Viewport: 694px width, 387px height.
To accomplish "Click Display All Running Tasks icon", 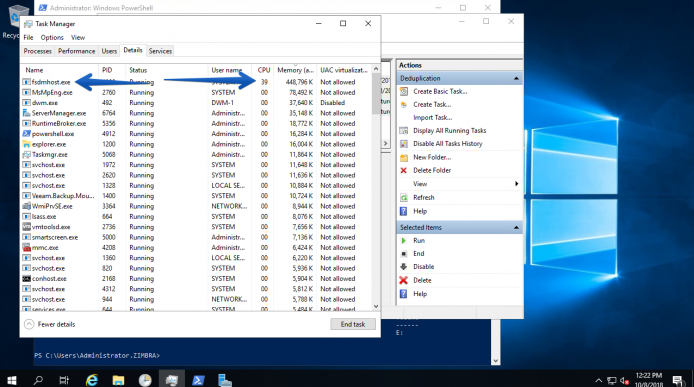I will click(404, 131).
